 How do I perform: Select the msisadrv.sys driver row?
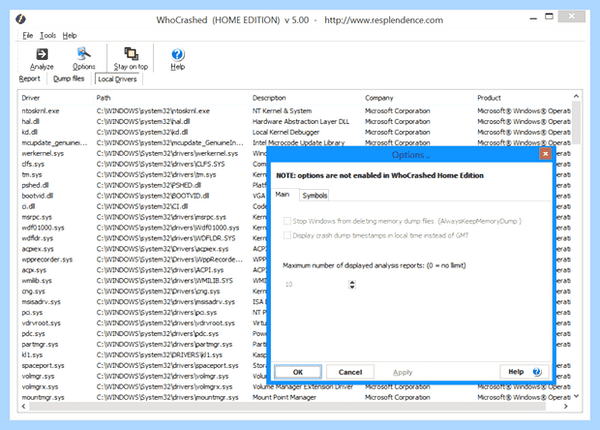click(143, 302)
